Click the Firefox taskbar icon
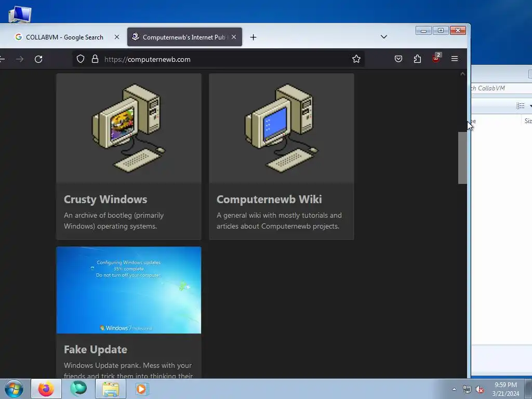 (46, 389)
